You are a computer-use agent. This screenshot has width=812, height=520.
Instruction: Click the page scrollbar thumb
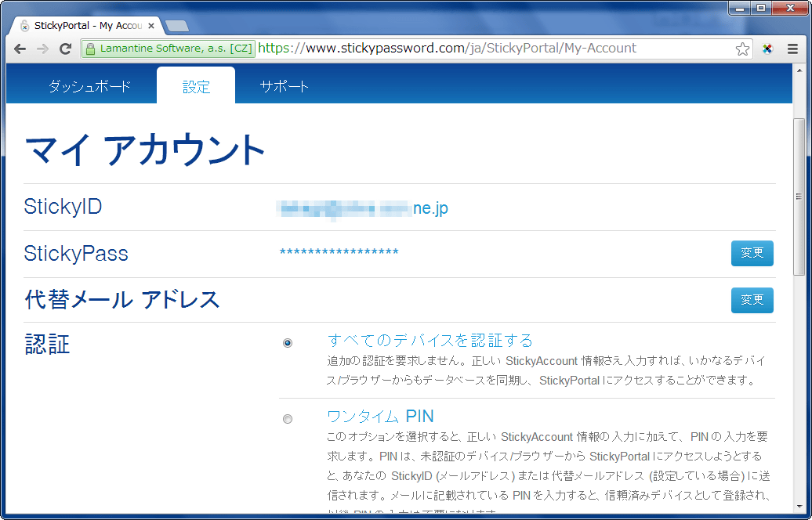point(799,197)
